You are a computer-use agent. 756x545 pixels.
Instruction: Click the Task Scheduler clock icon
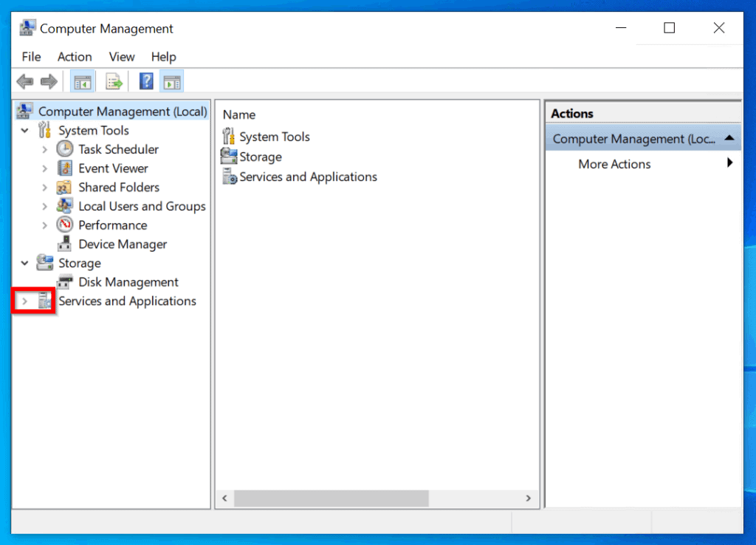(x=65, y=149)
